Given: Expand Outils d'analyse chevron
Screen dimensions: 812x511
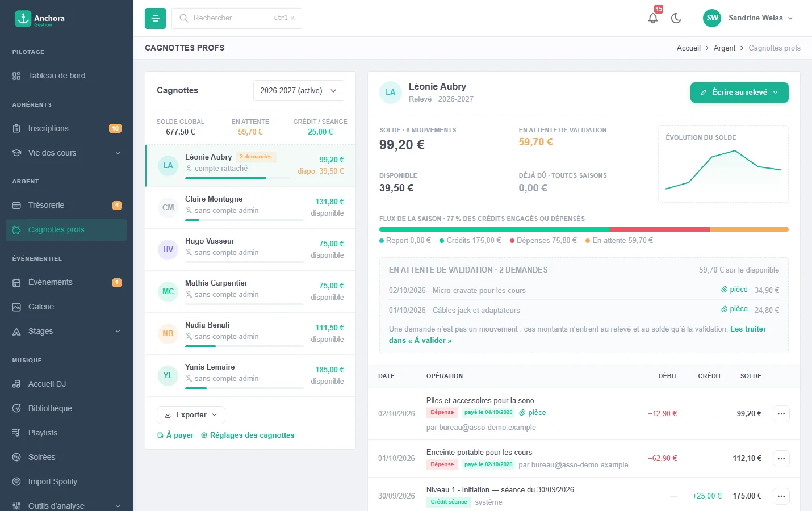Looking at the screenshot, I should (x=118, y=506).
